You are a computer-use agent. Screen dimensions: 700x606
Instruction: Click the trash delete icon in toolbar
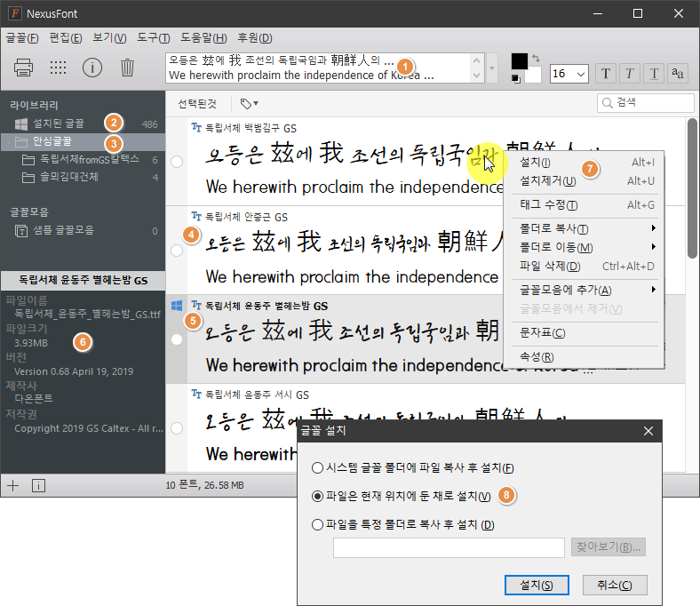[127, 68]
